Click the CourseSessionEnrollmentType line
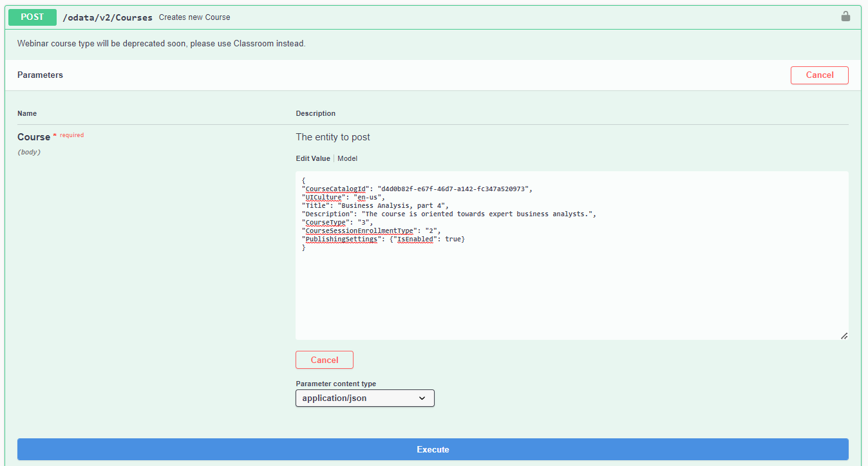Image resolution: width=868 pixels, height=466 pixels. click(371, 230)
